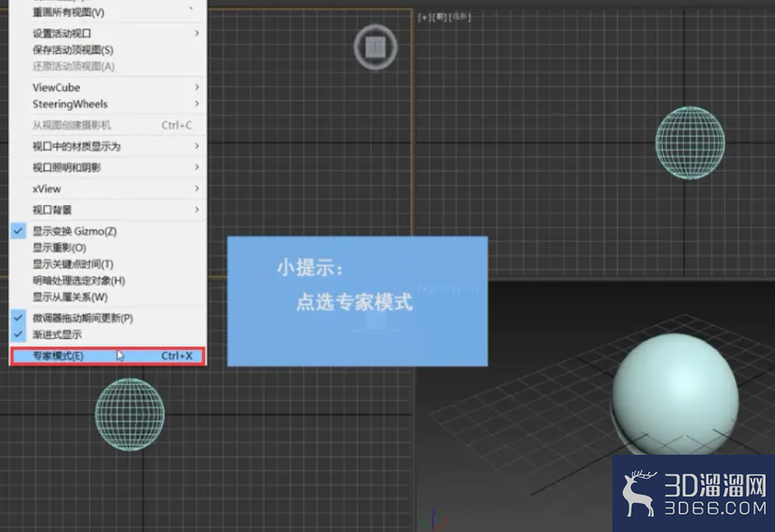
Task: Enable 显示重影(O) option
Action: 107,248
